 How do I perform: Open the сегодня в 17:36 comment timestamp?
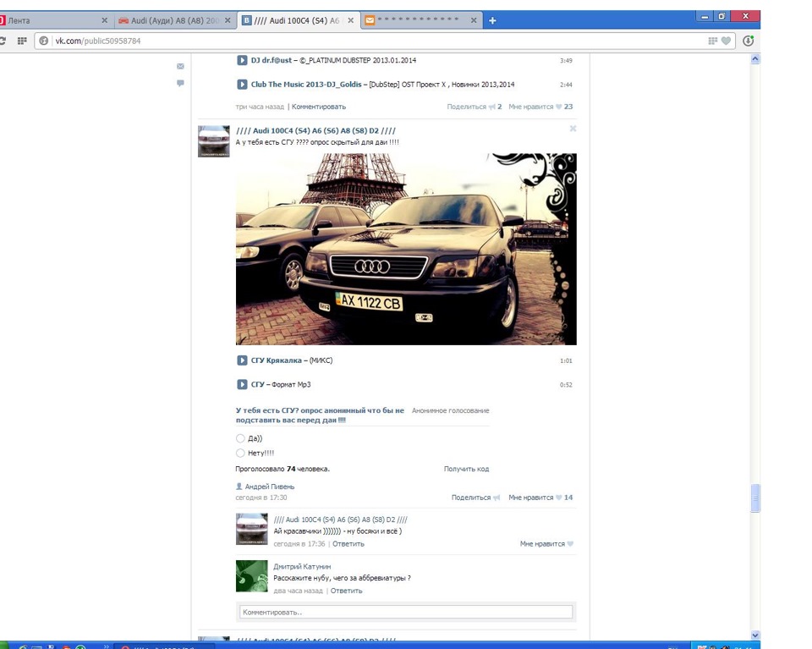299,544
